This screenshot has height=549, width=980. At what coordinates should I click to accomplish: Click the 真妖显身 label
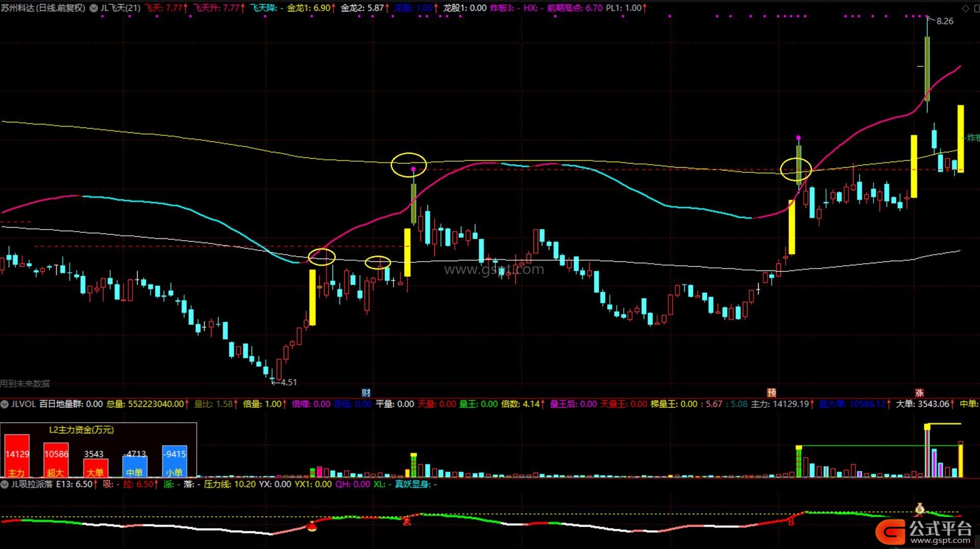pos(415,484)
